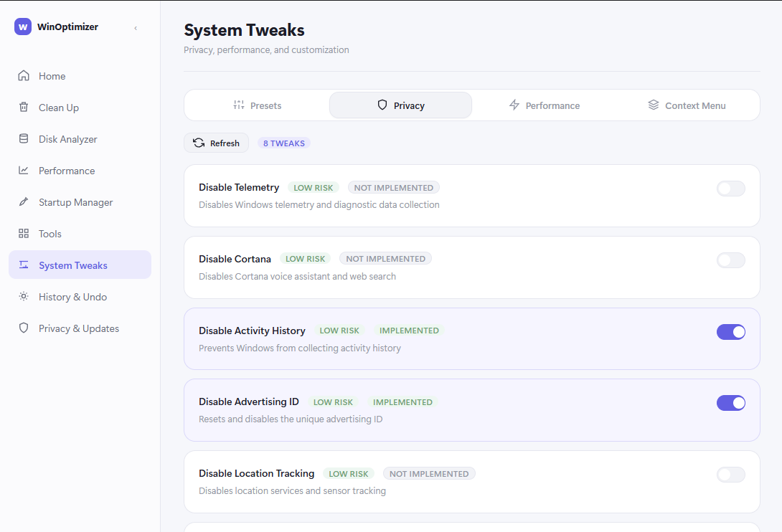Switch to the Presets tab
Screen dimensions: 782x532
[x=257, y=105]
